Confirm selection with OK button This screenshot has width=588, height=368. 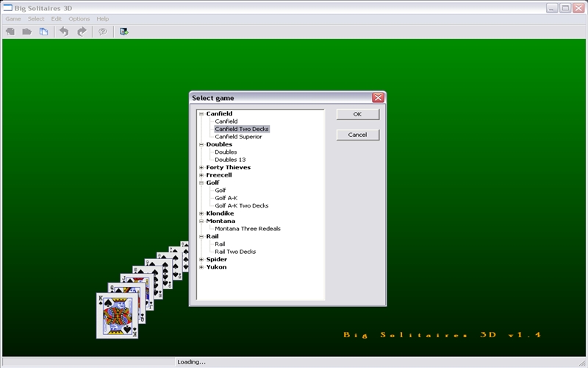tap(358, 114)
